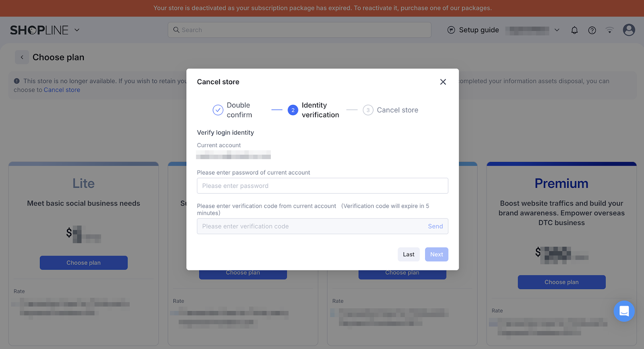Click the Send verification code link
Viewport: 644px width, 349px height.
tap(435, 226)
